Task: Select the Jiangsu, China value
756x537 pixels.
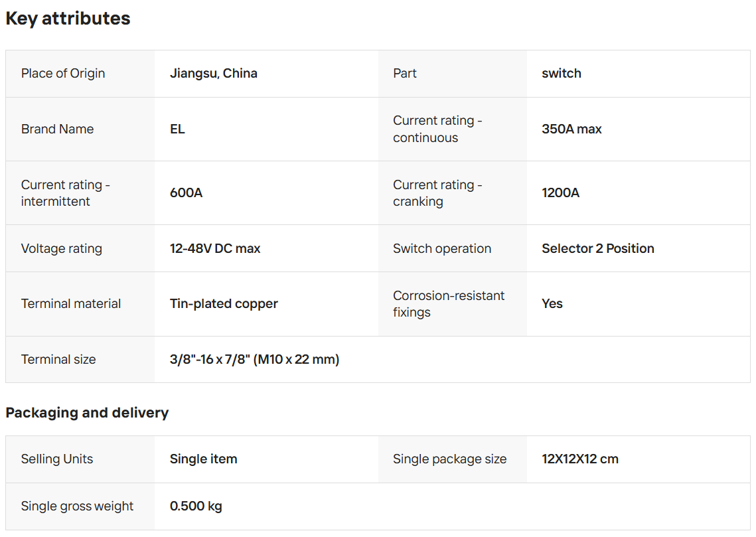Action: (214, 74)
